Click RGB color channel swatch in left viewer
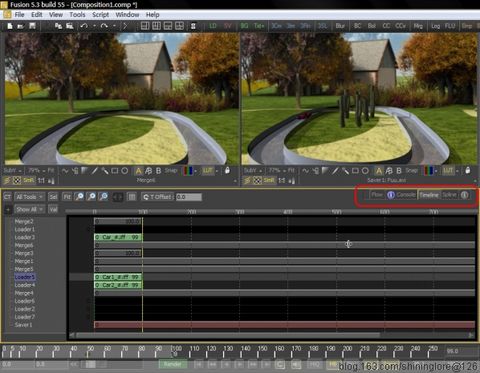This screenshot has width=480, height=373. click(187, 171)
